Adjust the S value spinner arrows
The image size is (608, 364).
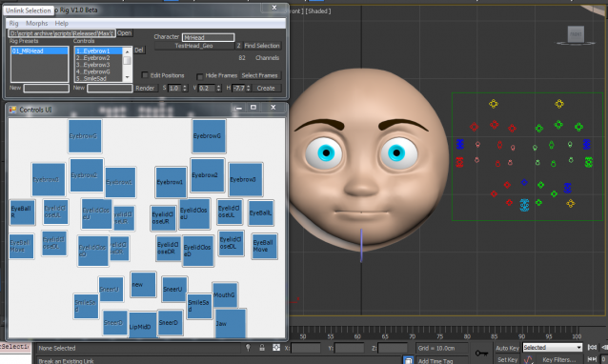pos(185,88)
